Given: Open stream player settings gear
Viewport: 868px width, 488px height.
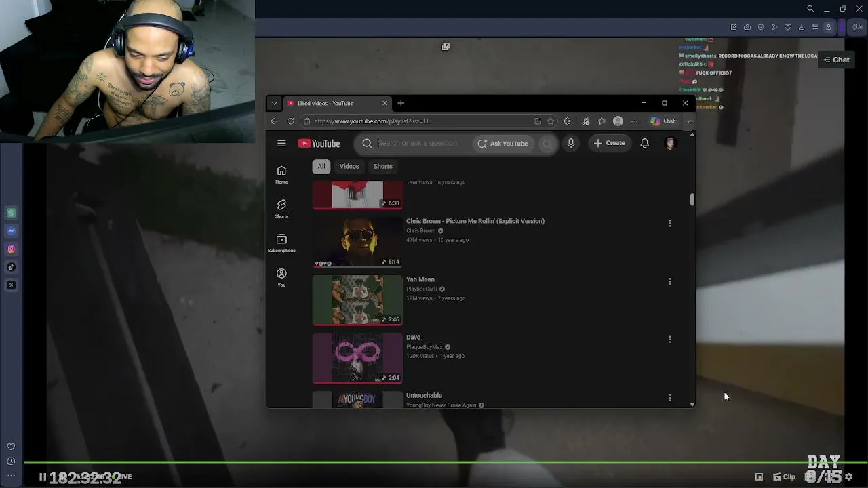Looking at the screenshot, I should click(x=848, y=477).
